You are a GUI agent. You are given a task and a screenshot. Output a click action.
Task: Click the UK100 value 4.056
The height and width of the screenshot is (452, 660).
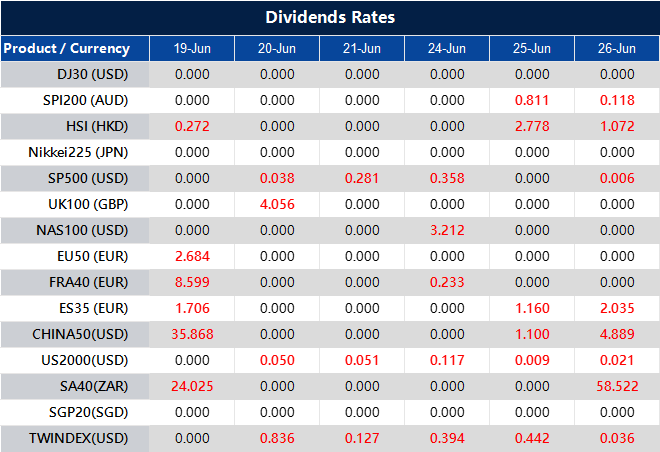[277, 204]
